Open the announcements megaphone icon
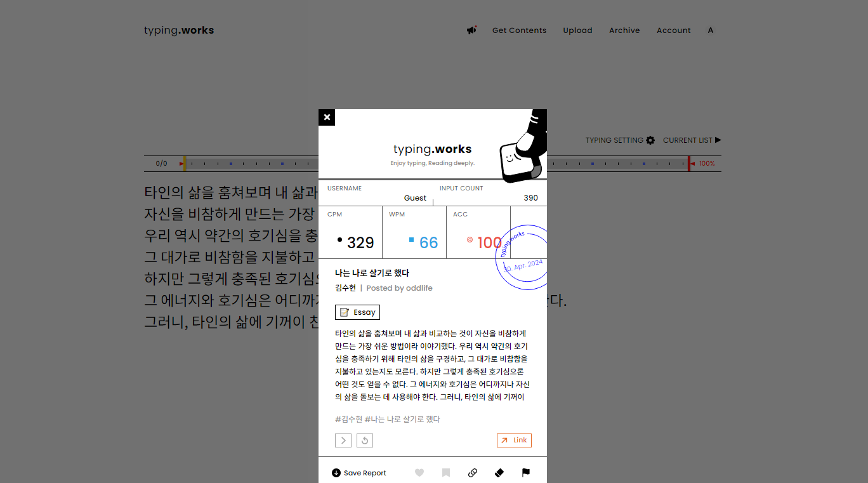Viewport: 868px width, 483px height. [471, 30]
